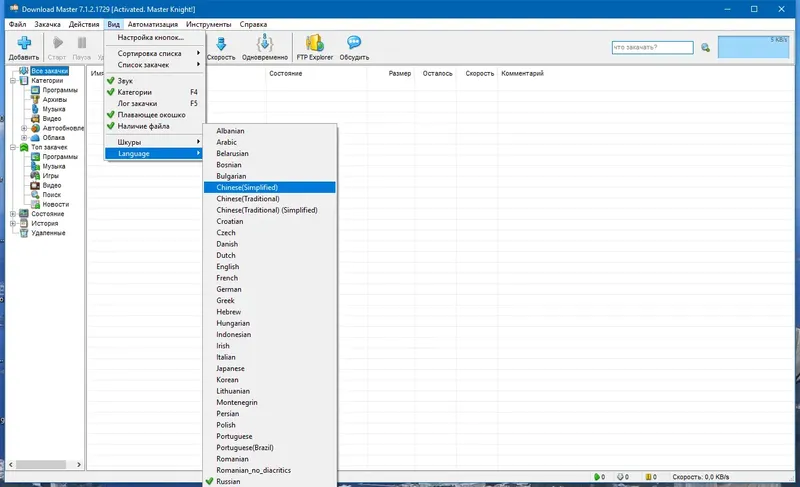Expand the История tree node
800x487 pixels.
click(13, 223)
